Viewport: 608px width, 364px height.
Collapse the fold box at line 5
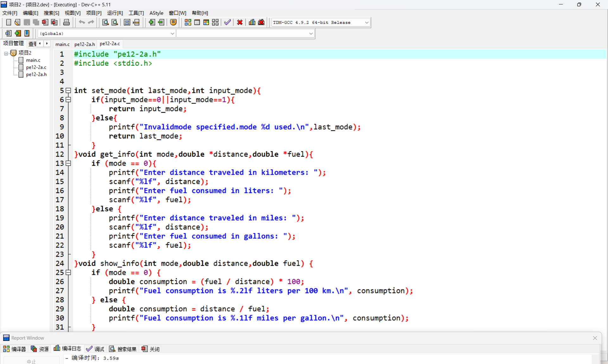68,91
